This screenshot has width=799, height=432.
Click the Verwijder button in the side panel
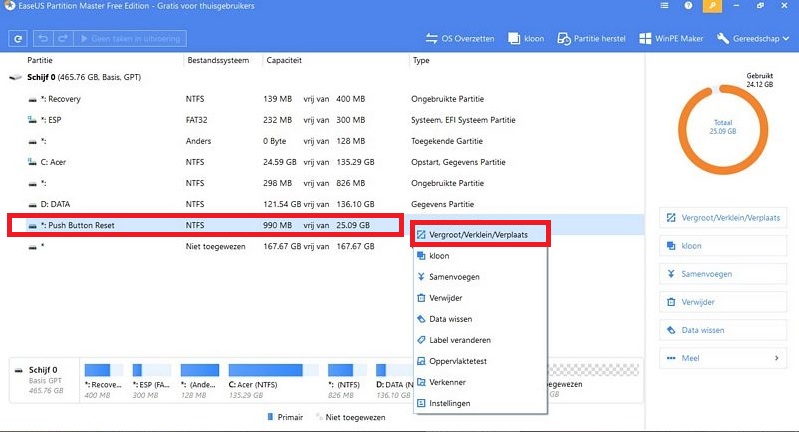723,302
